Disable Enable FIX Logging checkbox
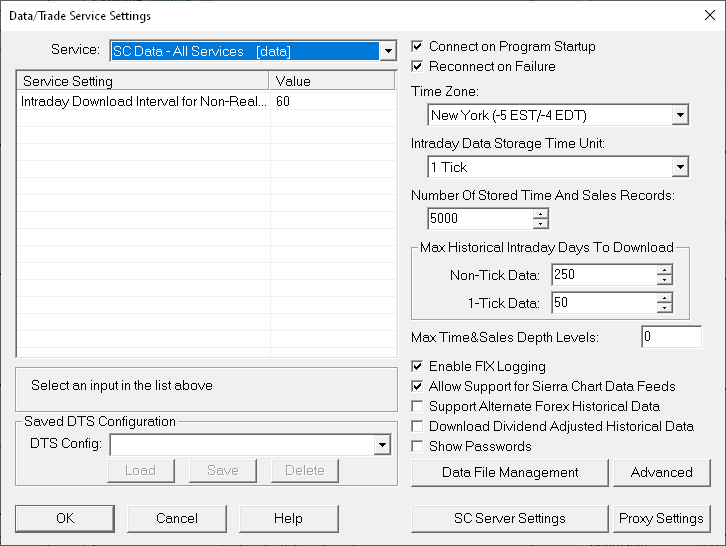 click(417, 366)
